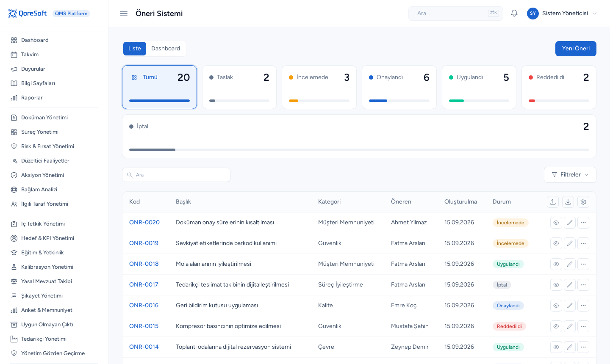View ONR-0016 with the eye icon
610x364 pixels.
(556, 306)
